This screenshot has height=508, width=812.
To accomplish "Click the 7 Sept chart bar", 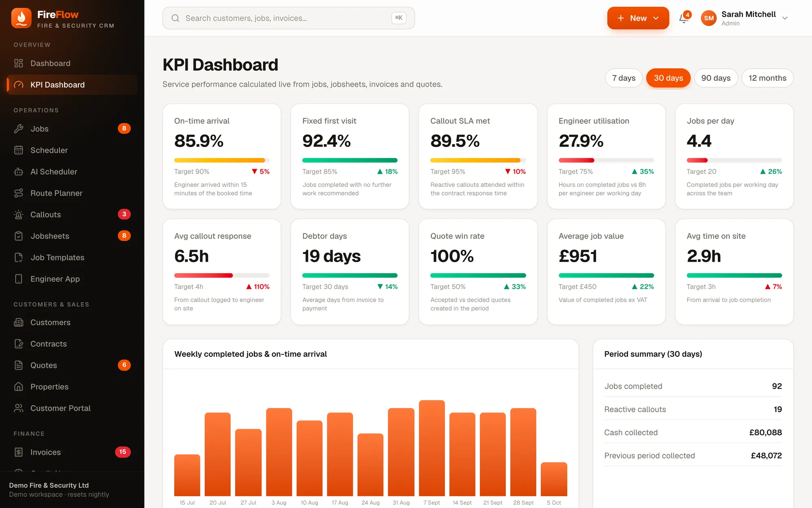I will [432, 448].
